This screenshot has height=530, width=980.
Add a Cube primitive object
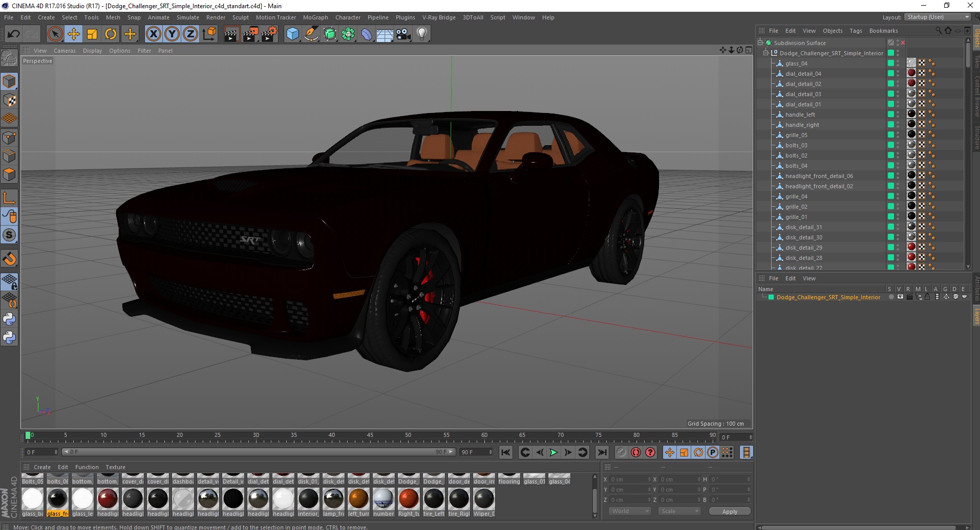292,34
